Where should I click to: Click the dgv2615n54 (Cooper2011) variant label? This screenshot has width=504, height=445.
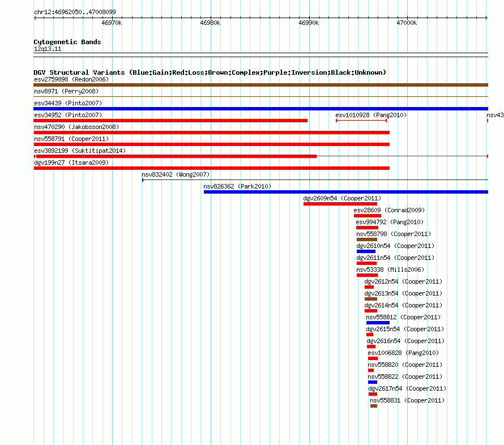[405, 329]
